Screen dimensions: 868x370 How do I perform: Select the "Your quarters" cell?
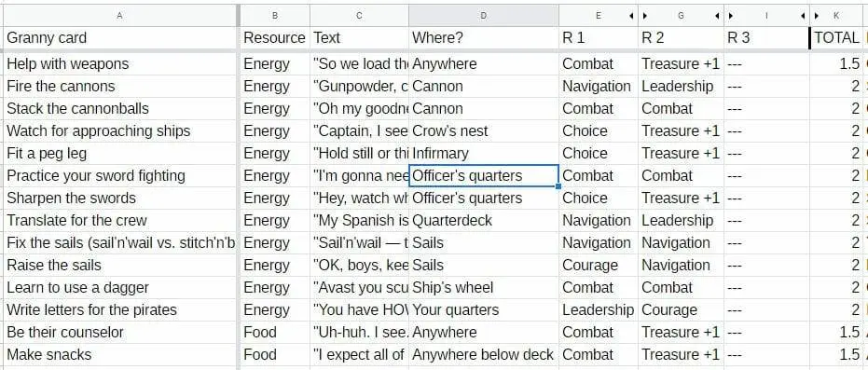tap(484, 309)
